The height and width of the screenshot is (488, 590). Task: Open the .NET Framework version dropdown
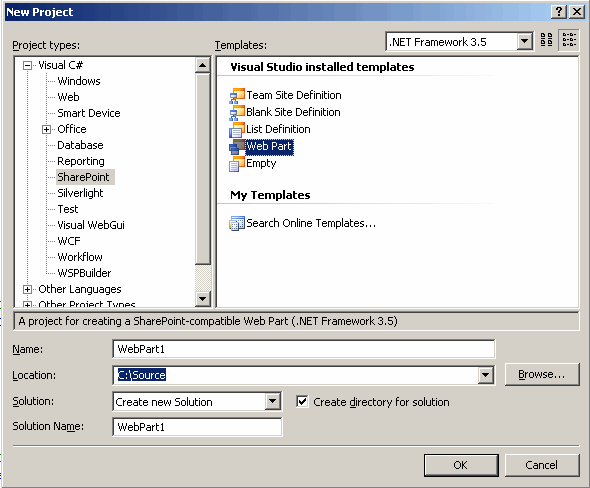(524, 41)
